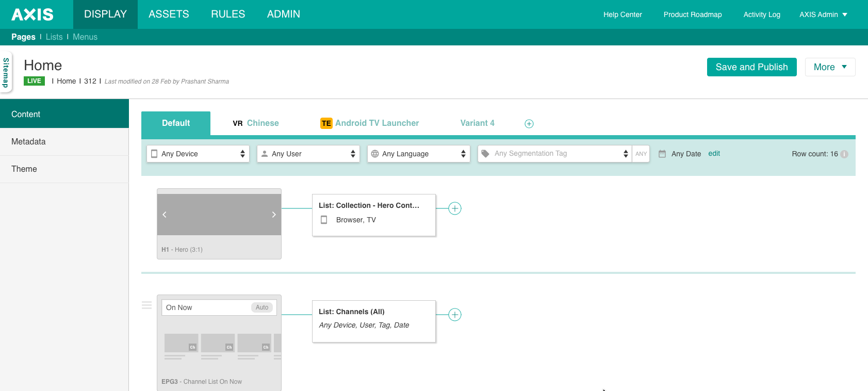Click the TE badge icon
This screenshot has height=391, width=868.
coord(326,123)
